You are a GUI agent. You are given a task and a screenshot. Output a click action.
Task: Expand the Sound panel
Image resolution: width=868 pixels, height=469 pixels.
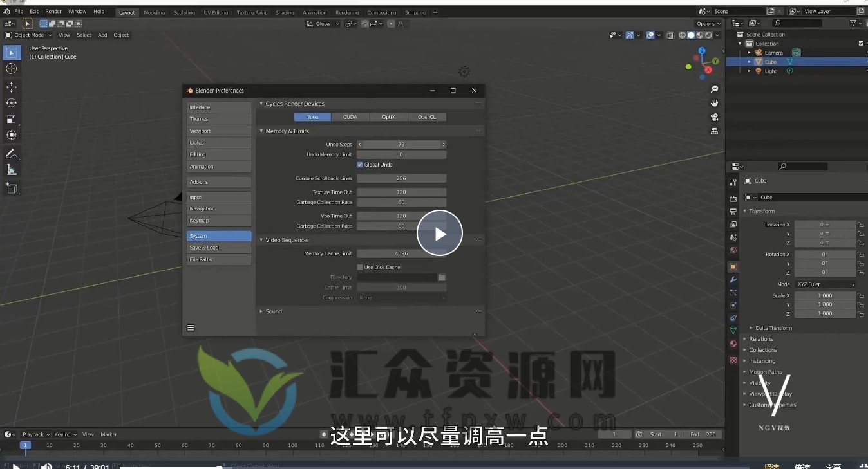261,311
